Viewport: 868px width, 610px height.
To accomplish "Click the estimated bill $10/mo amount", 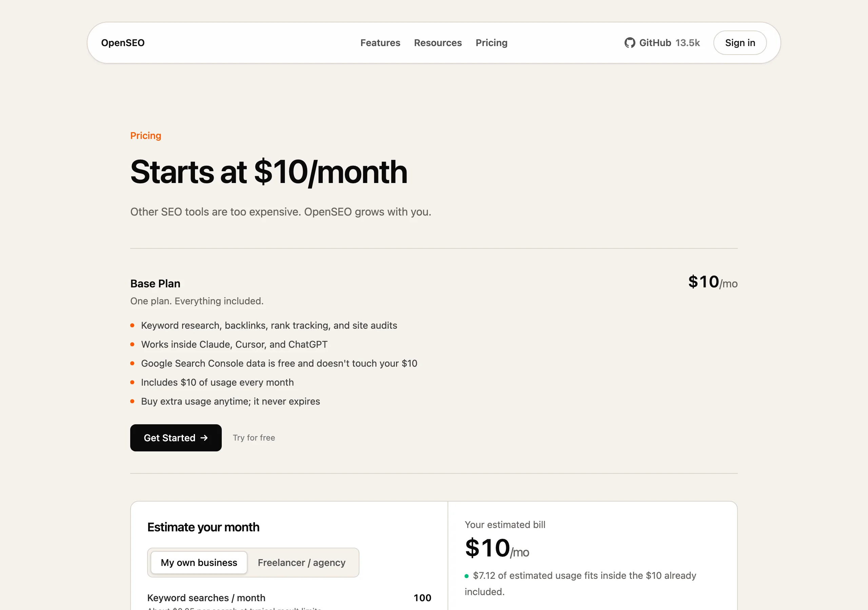I will [497, 548].
